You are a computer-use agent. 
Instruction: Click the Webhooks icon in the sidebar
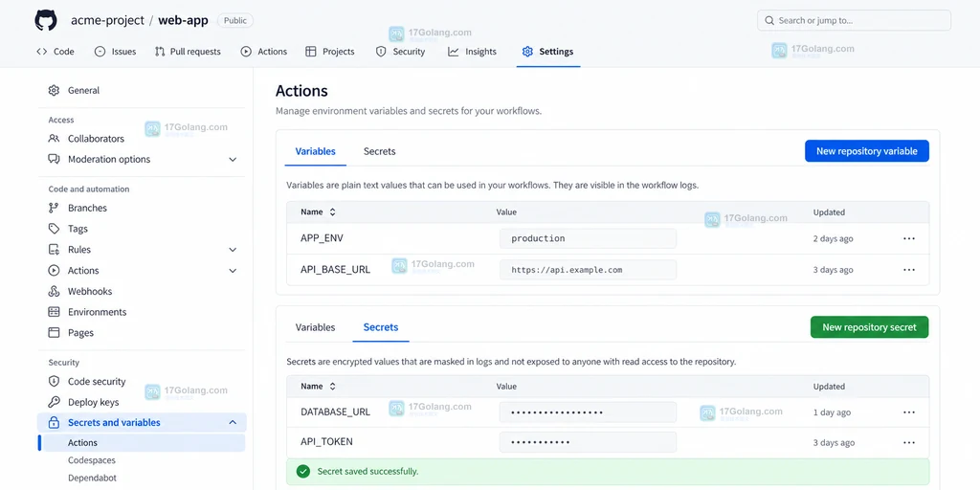click(54, 291)
